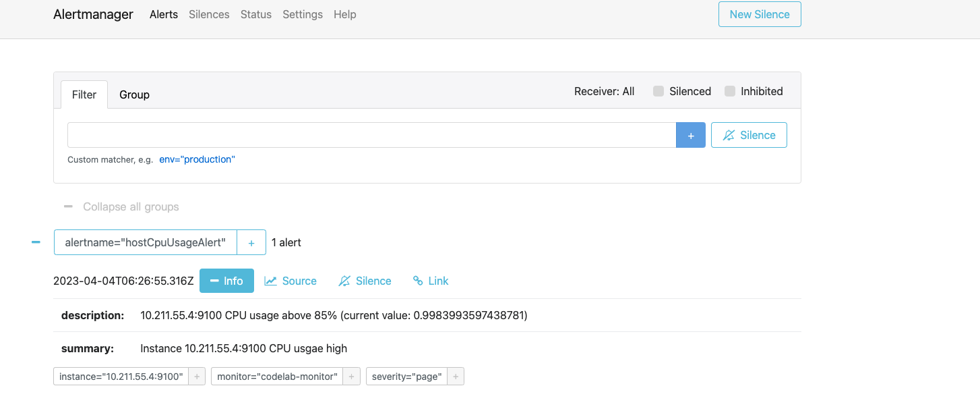
Task: Add monitor label to filter via plus
Action: 351,377
